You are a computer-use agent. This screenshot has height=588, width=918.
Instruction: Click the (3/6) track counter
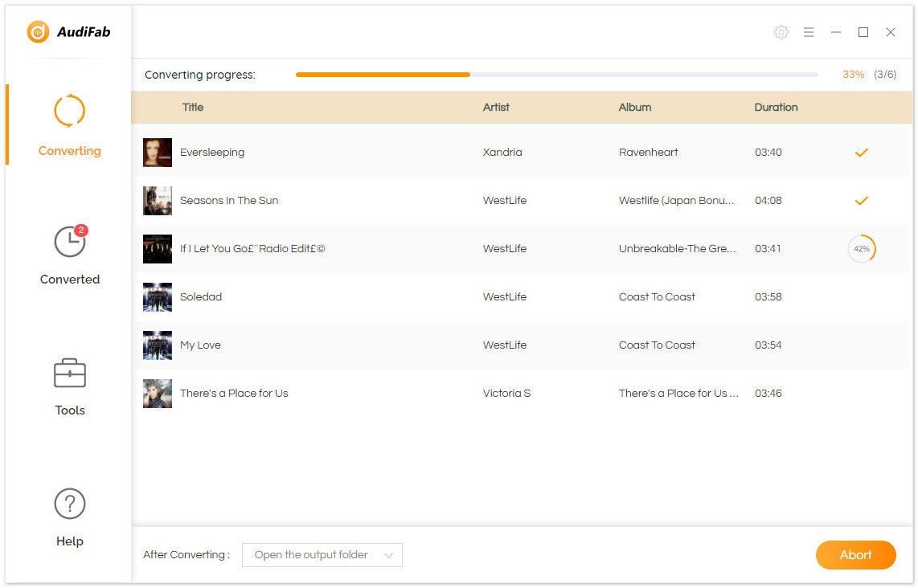click(x=884, y=75)
